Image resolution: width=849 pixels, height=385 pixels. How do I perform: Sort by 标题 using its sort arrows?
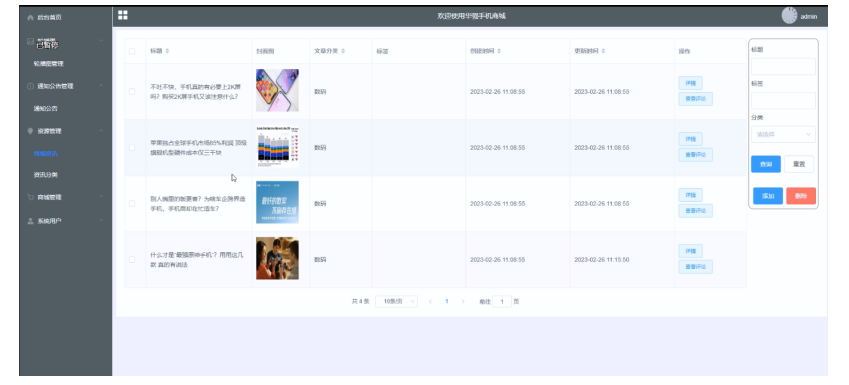click(x=167, y=51)
